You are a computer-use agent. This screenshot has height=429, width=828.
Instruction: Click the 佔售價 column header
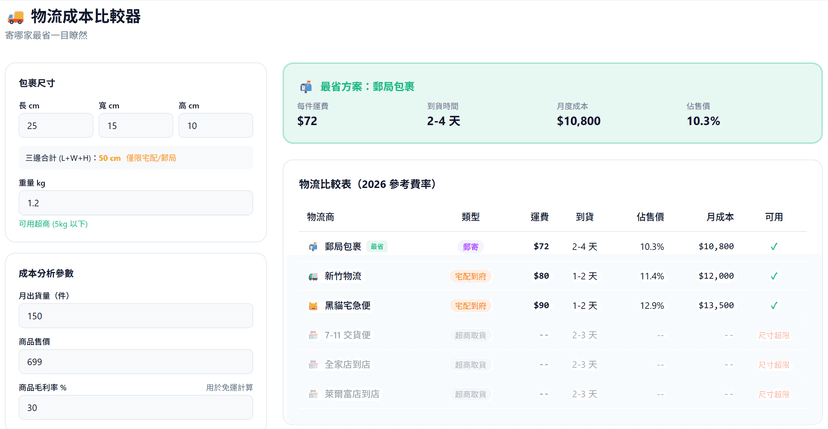651,217
